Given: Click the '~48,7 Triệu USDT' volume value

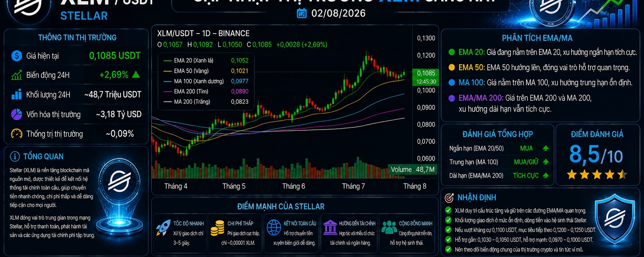Looking at the screenshot, I should (113, 95).
